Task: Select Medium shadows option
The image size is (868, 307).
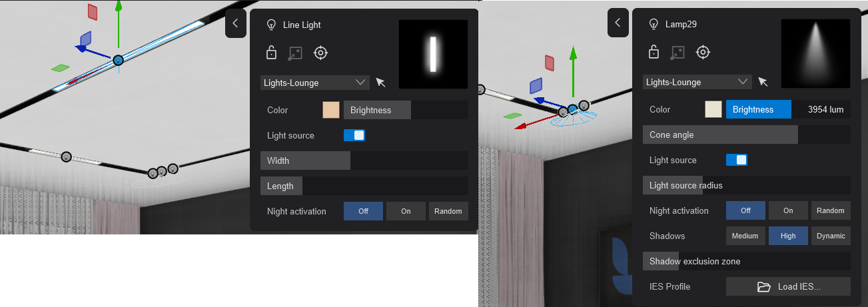Action: pos(745,236)
